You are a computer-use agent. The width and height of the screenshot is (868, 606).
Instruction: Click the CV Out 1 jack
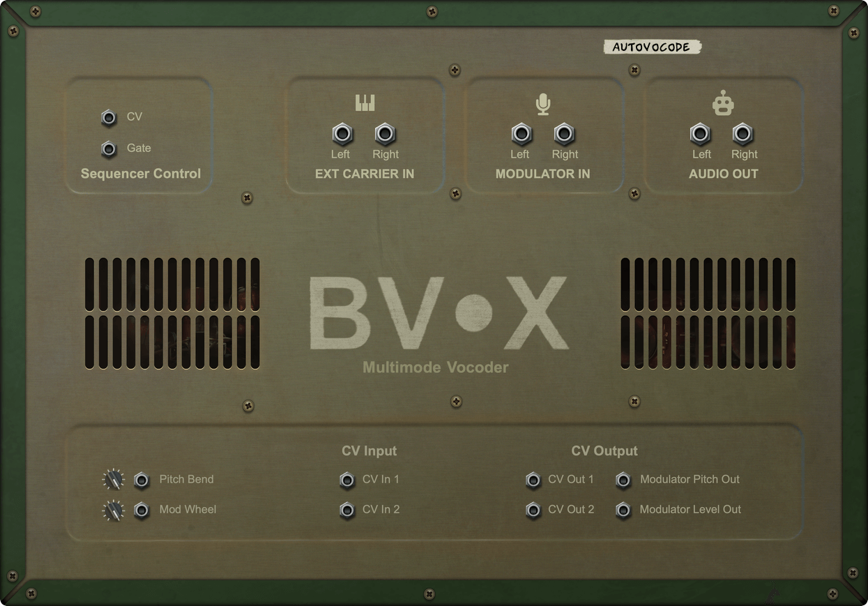[x=533, y=480]
